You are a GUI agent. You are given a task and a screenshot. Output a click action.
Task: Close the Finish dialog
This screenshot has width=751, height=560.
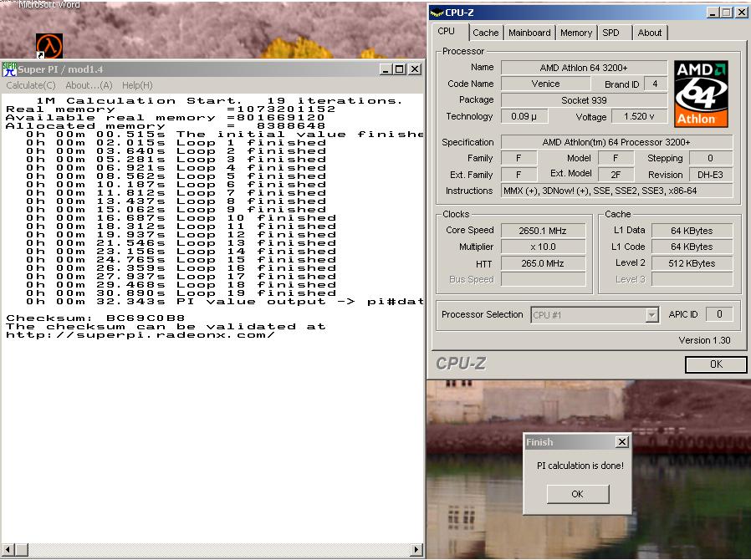pyautogui.click(x=621, y=442)
